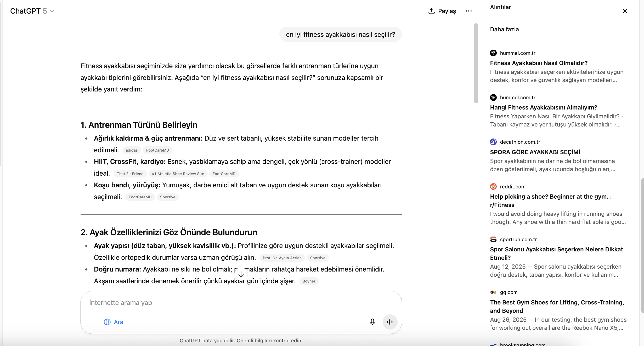Click the Daha fazla section label

tap(504, 29)
